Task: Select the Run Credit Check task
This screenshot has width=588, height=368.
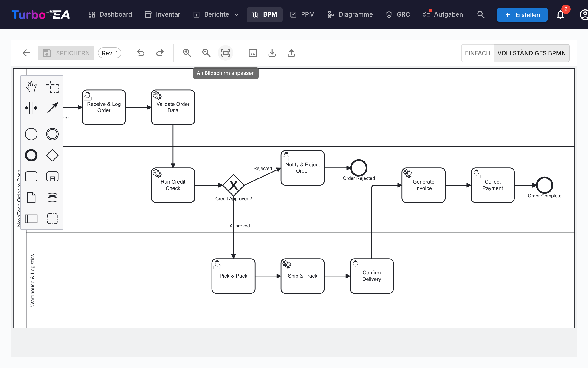Action: [173, 185]
